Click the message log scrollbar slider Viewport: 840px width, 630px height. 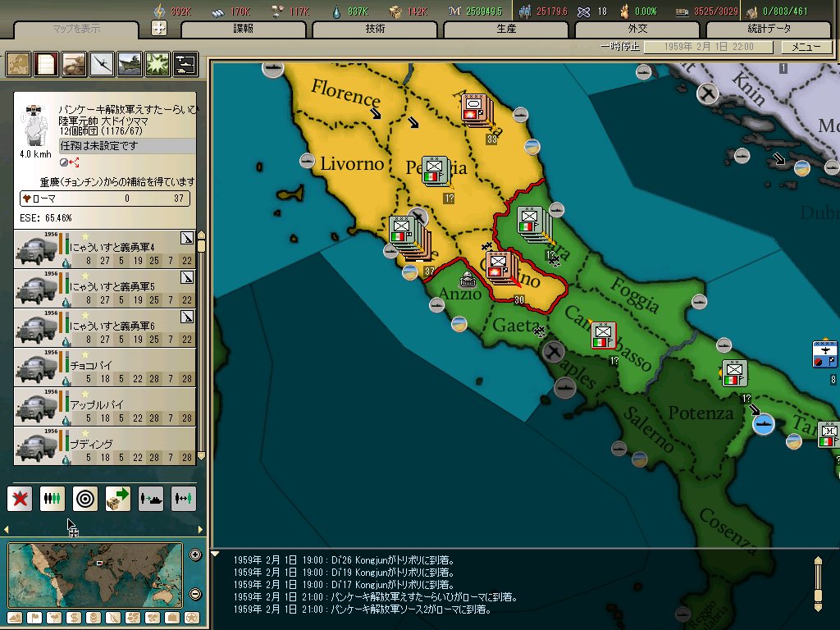818,596
